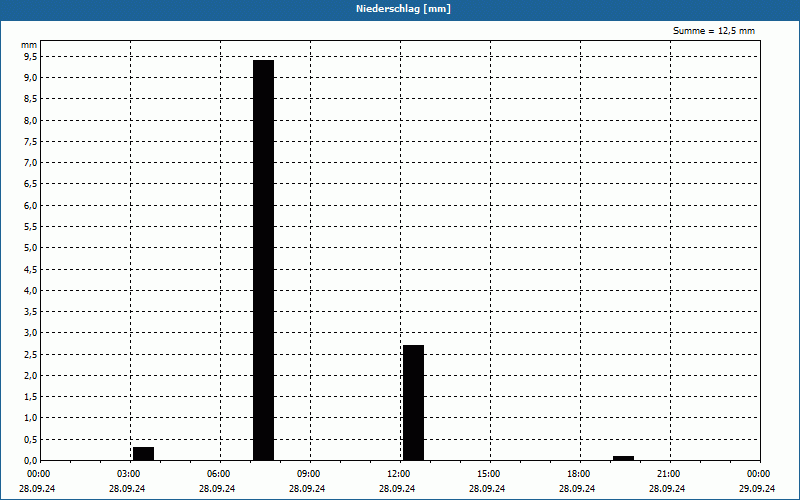Click the 2,5 y-axis label

click(x=30, y=354)
